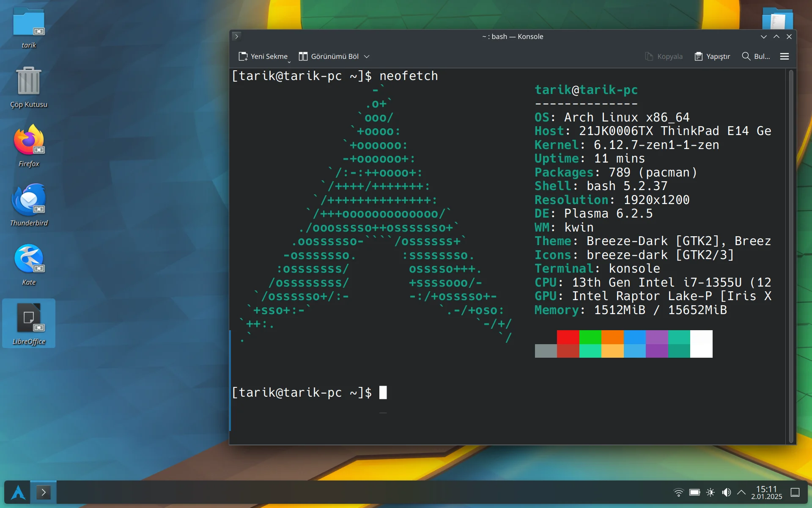Click the 'Terminal: konsole' line
Image resolution: width=812 pixels, height=508 pixels.
click(x=597, y=268)
